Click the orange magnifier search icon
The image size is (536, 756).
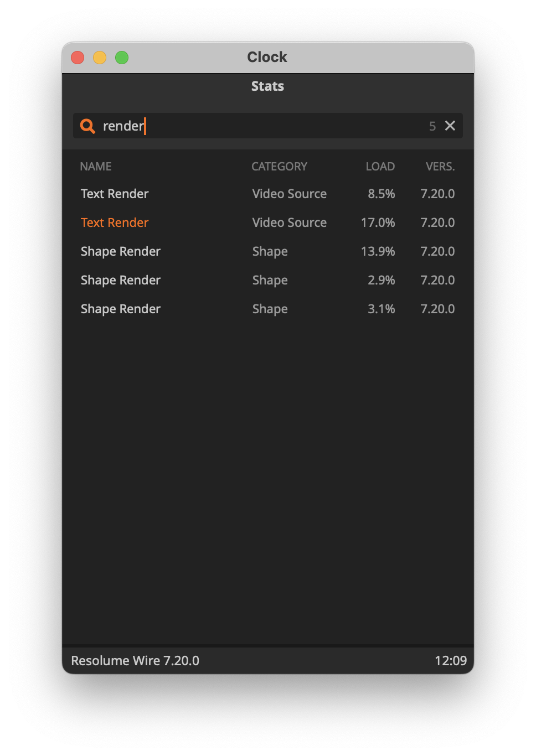(87, 126)
